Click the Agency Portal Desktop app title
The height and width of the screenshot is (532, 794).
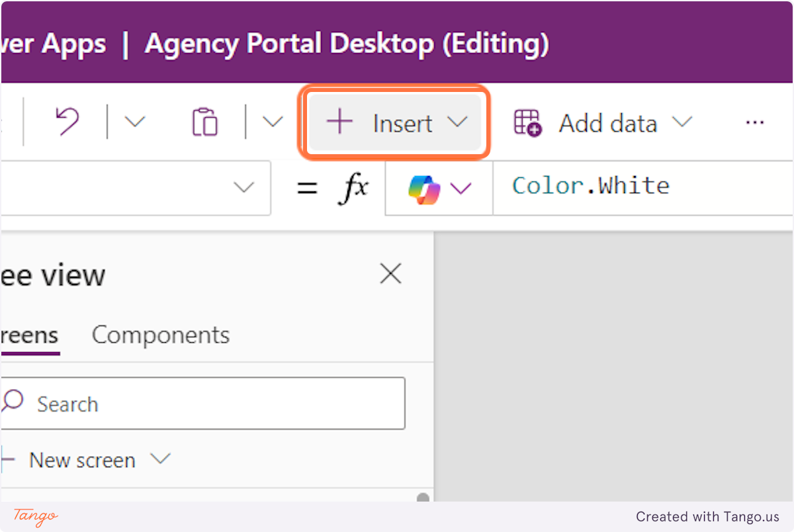click(x=347, y=44)
